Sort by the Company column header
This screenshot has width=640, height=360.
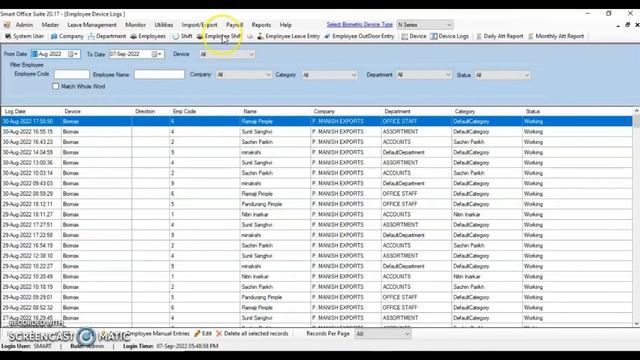coord(346,111)
